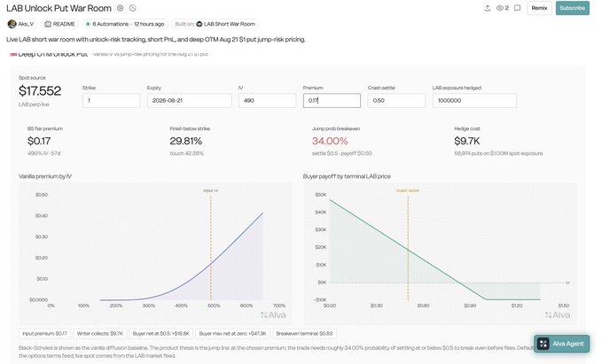Click the 29.81% finish below strike value
Screen dimensions: 602x364
[186, 141]
